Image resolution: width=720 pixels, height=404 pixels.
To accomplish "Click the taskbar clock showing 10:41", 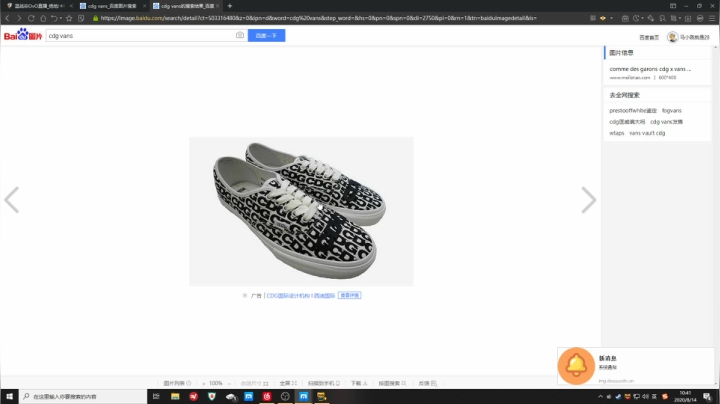I will point(685,396).
